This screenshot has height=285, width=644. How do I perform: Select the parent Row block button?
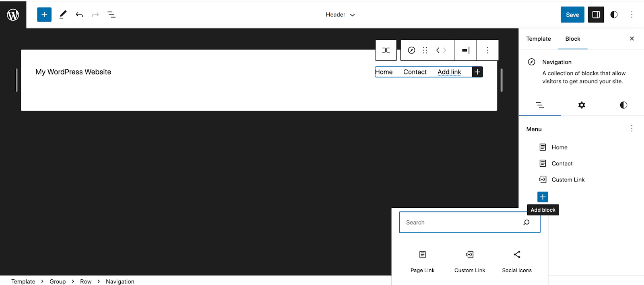click(x=386, y=50)
